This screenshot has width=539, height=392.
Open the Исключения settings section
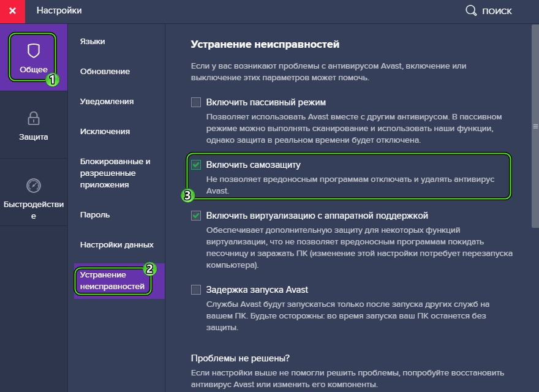point(105,131)
